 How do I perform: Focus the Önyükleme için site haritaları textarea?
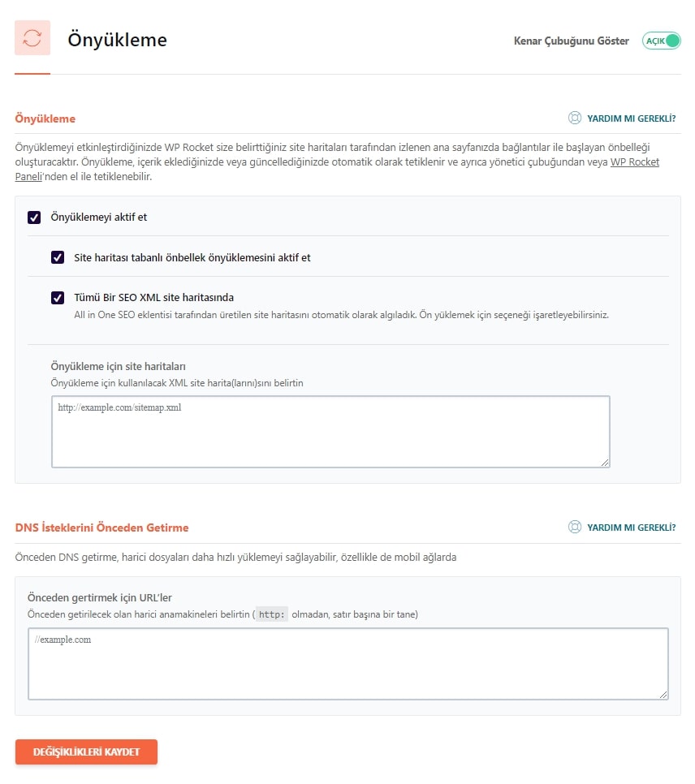330,432
